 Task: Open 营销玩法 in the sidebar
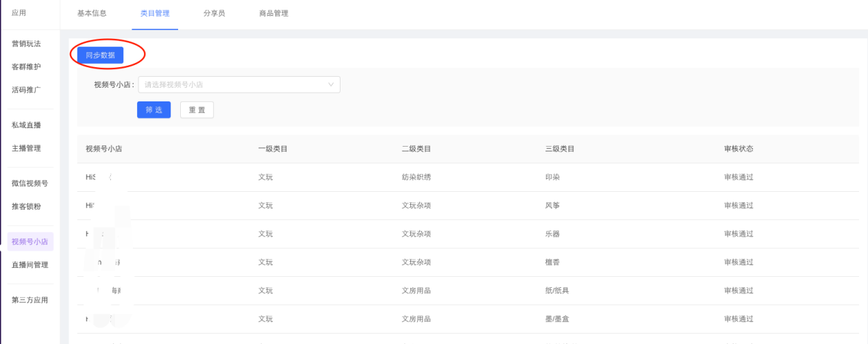[26, 44]
